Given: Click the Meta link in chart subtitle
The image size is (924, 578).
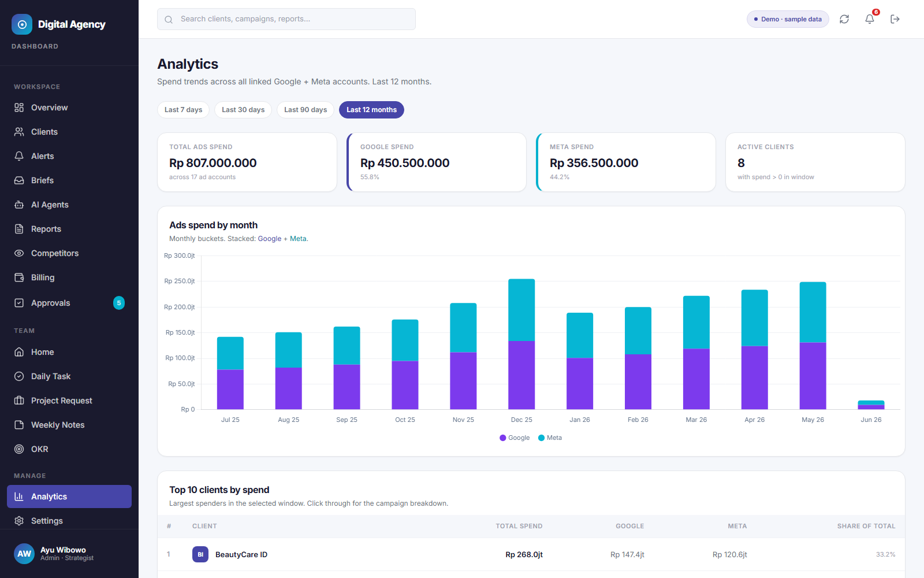Looking at the screenshot, I should click(298, 239).
